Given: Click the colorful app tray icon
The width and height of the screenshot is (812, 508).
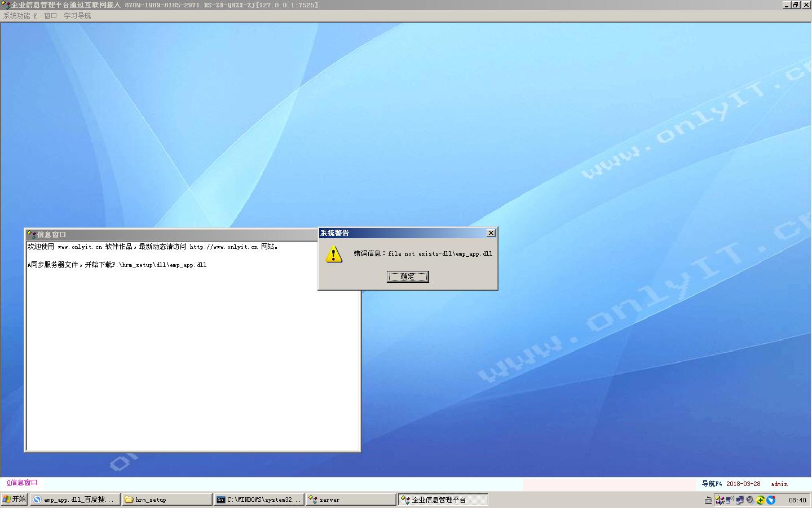Looking at the screenshot, I should [x=720, y=500].
